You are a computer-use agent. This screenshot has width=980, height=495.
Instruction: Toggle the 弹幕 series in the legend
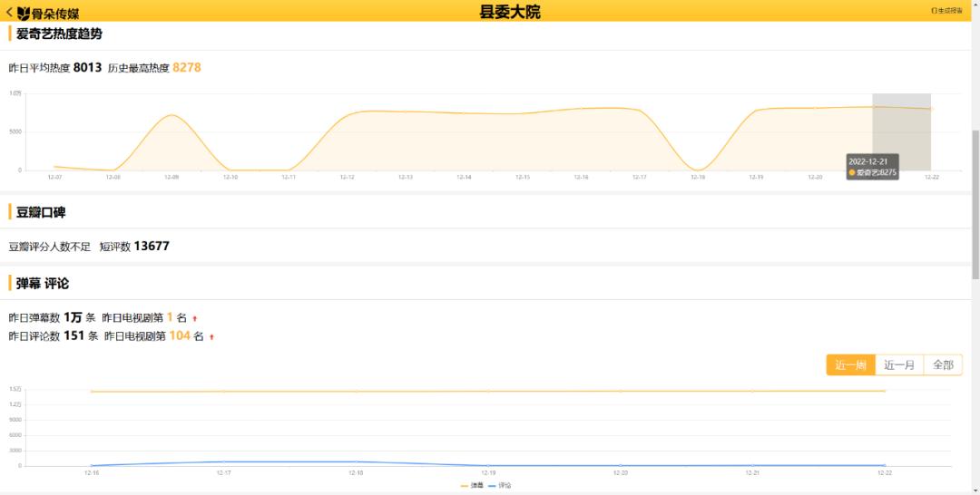(x=472, y=485)
